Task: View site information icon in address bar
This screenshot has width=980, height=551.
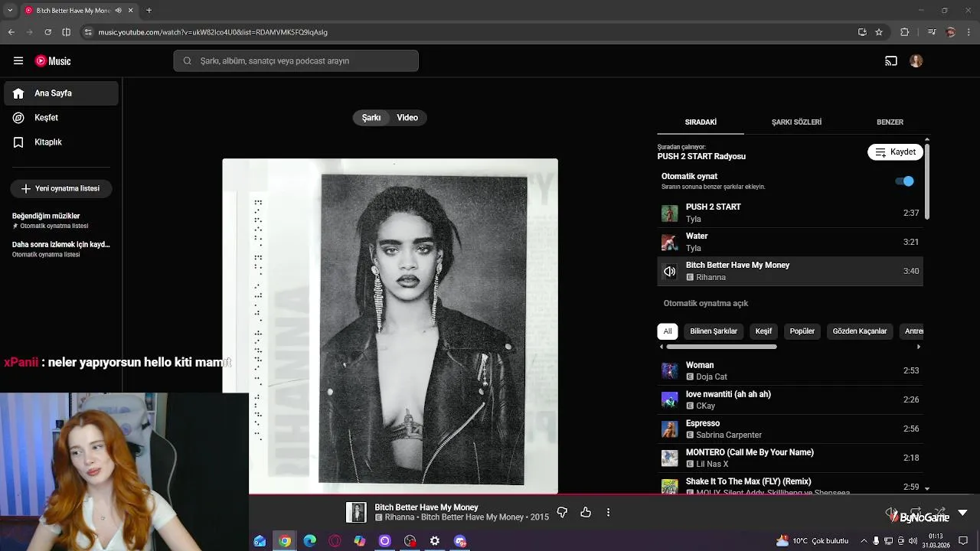Action: pyautogui.click(x=88, y=32)
